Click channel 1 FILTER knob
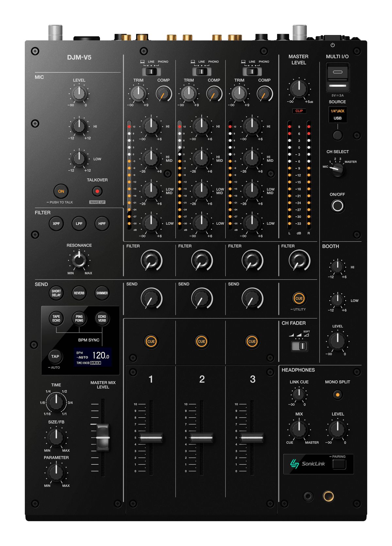 152,260
